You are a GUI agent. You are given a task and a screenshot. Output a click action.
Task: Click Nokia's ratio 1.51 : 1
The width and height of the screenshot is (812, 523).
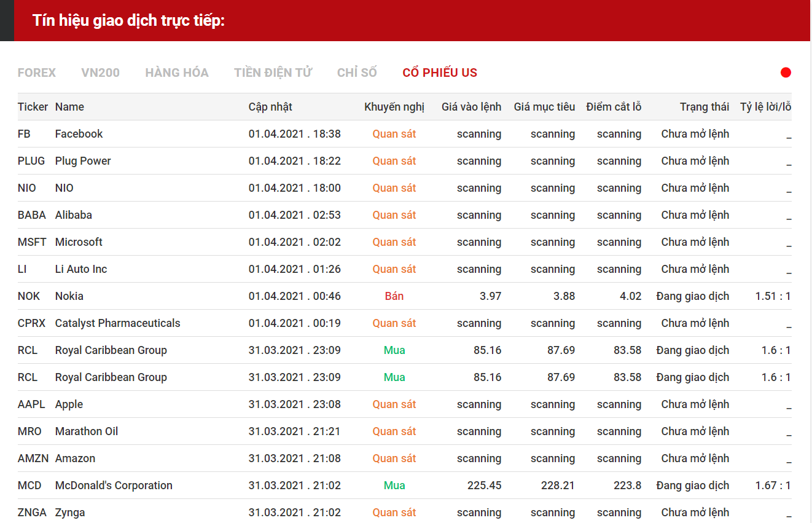(773, 296)
